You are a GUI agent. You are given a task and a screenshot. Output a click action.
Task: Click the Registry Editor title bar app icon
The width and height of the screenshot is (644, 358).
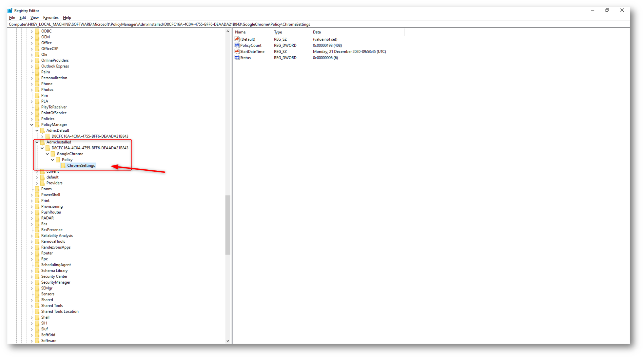click(10, 10)
